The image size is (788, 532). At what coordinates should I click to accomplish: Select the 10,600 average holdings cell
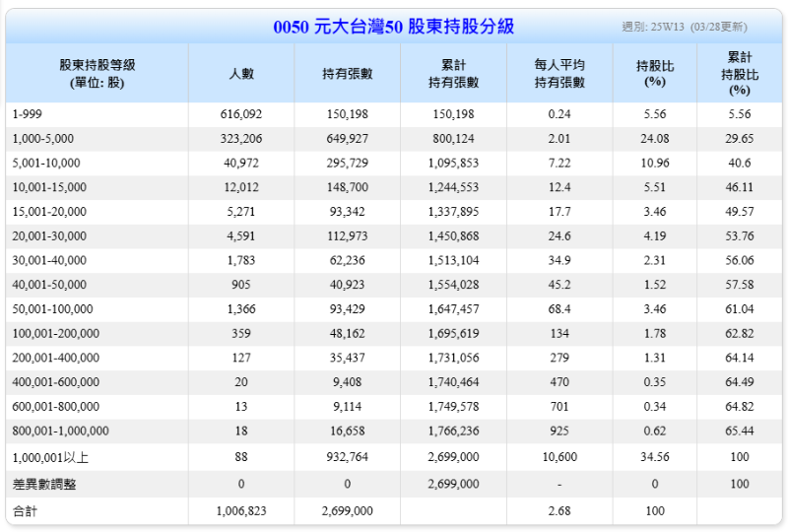coord(559,457)
